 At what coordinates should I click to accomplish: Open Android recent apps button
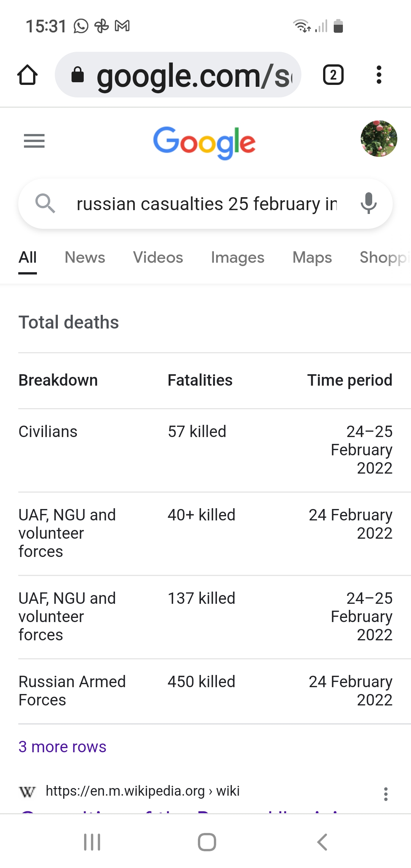[92, 842]
